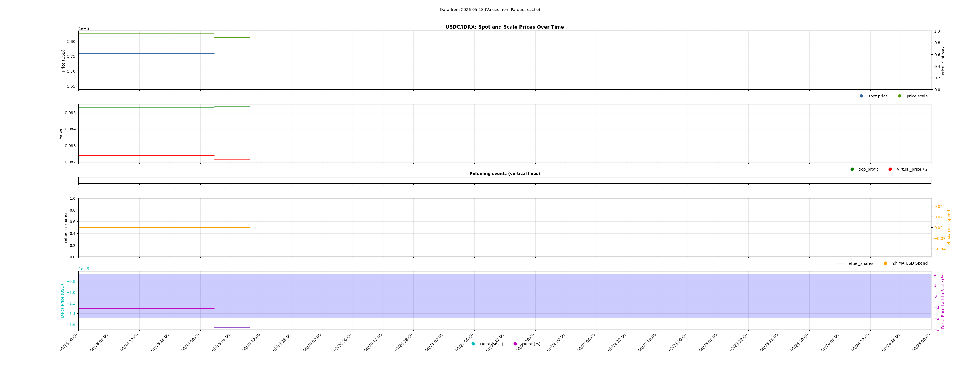Click the orange '2h MA USD Spend' axis label
Viewport: 980px width, 388px height.
[x=949, y=228]
